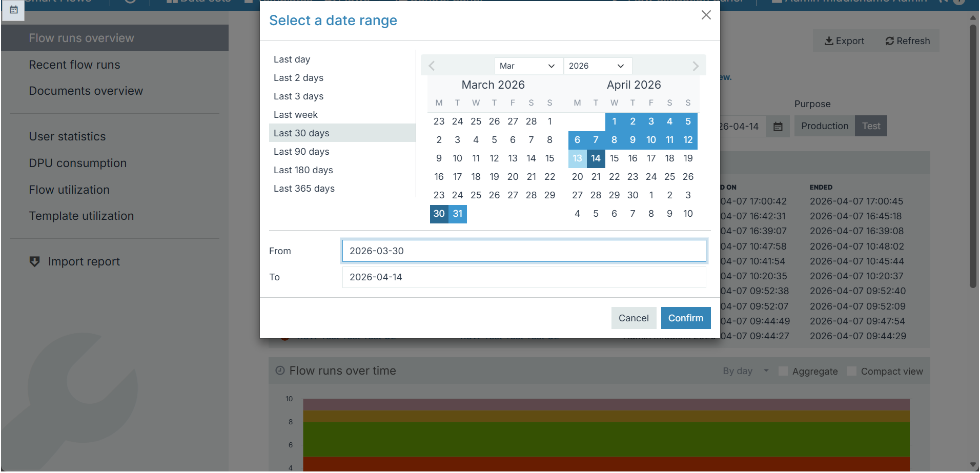Viewport: 980px width, 473px height.
Task: Cancel the date range selection
Action: click(634, 318)
